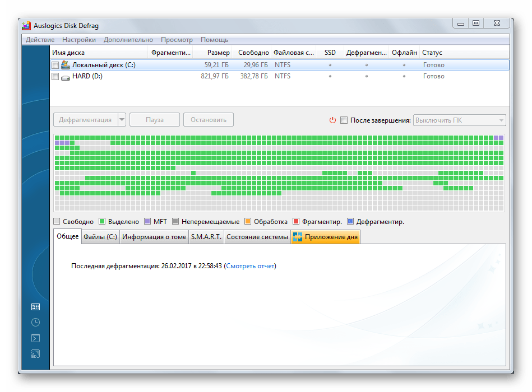Check the HARD (D:) checkbox
The width and height of the screenshot is (532, 392).
pos(55,76)
